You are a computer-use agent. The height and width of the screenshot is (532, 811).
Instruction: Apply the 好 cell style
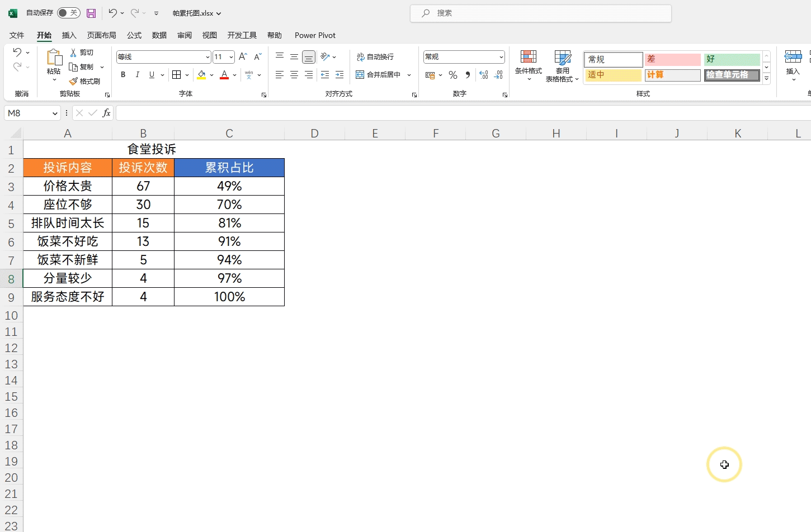click(732, 59)
